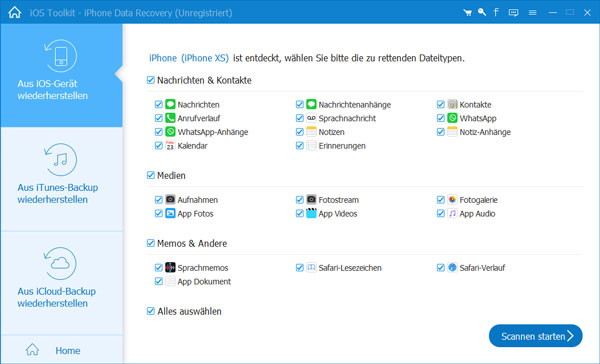
Task: Select Aus iCloud-Backup wiederherstellen tab
Action: click(61, 283)
